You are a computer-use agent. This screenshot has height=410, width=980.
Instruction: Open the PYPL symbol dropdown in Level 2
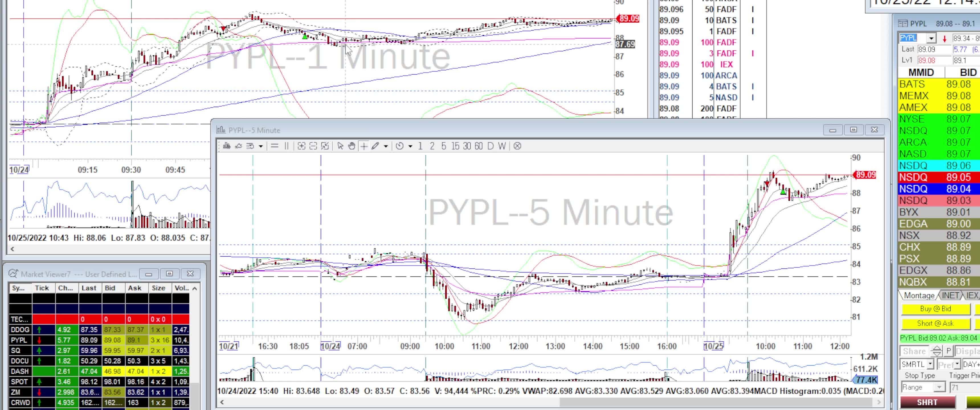click(931, 38)
